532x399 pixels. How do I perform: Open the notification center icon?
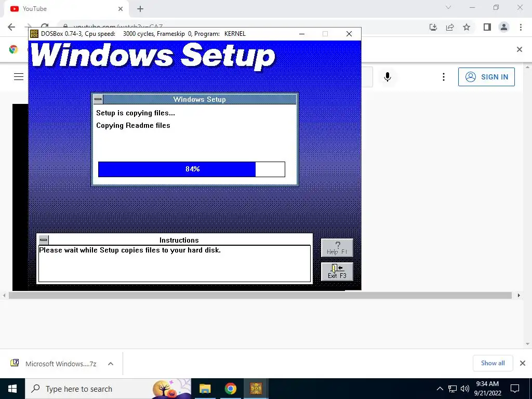pyautogui.click(x=515, y=389)
